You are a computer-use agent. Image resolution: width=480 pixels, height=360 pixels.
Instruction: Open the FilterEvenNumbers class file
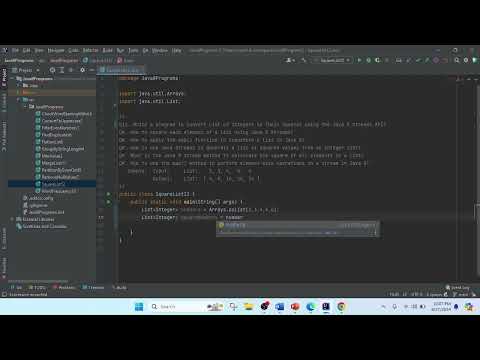tap(58, 128)
